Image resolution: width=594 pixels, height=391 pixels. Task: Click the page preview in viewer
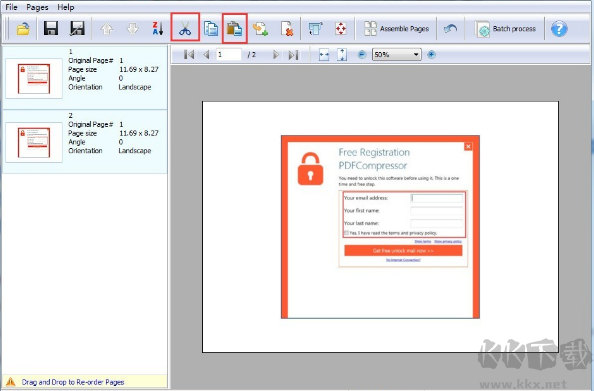(380, 227)
